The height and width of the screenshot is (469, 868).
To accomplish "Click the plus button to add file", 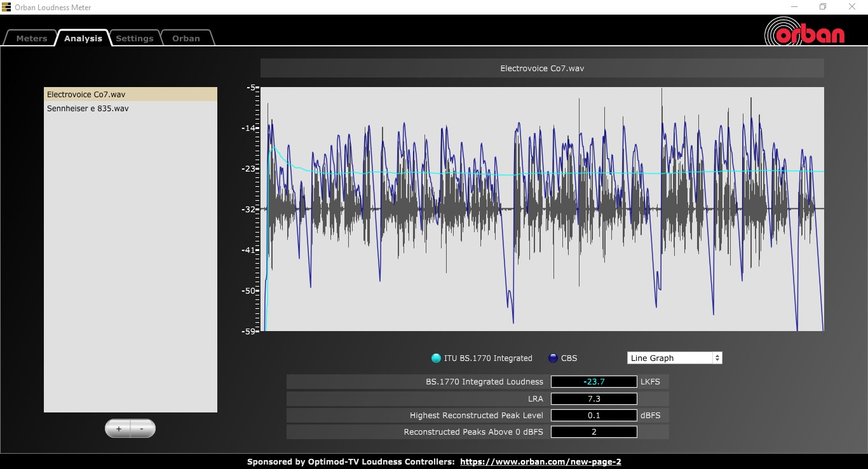I will [118, 429].
